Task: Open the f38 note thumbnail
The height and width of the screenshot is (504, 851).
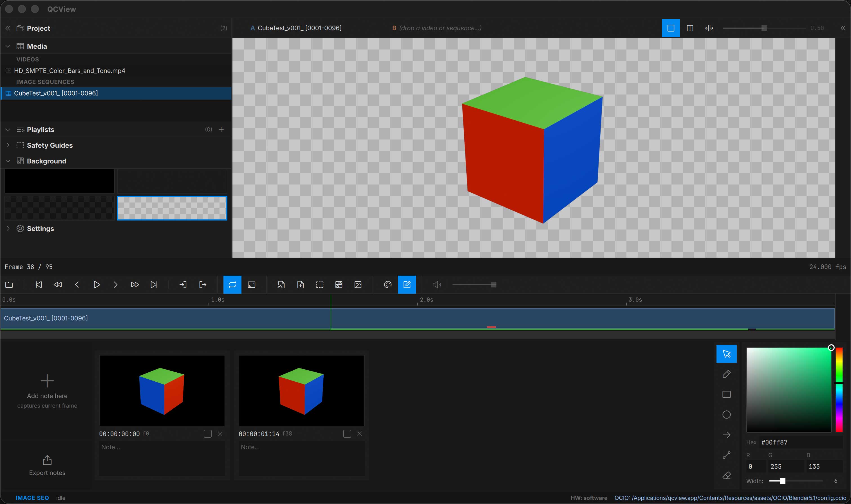Action: coord(302,391)
